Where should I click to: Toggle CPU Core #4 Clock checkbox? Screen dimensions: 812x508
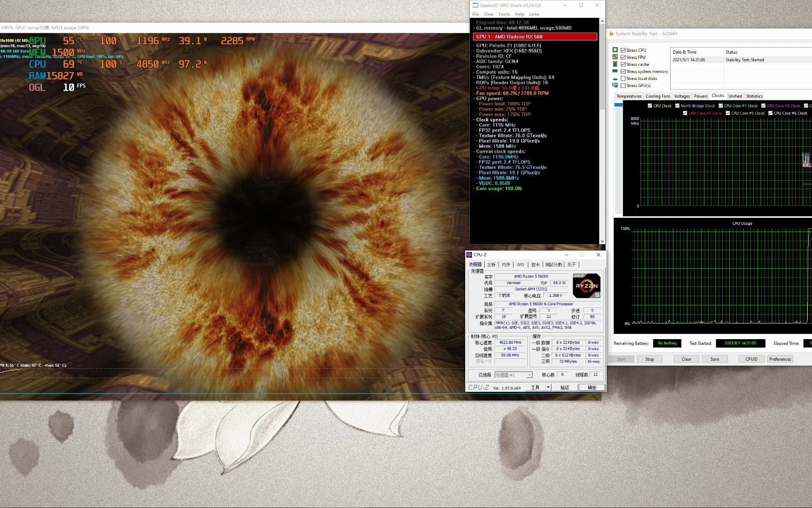(x=685, y=113)
